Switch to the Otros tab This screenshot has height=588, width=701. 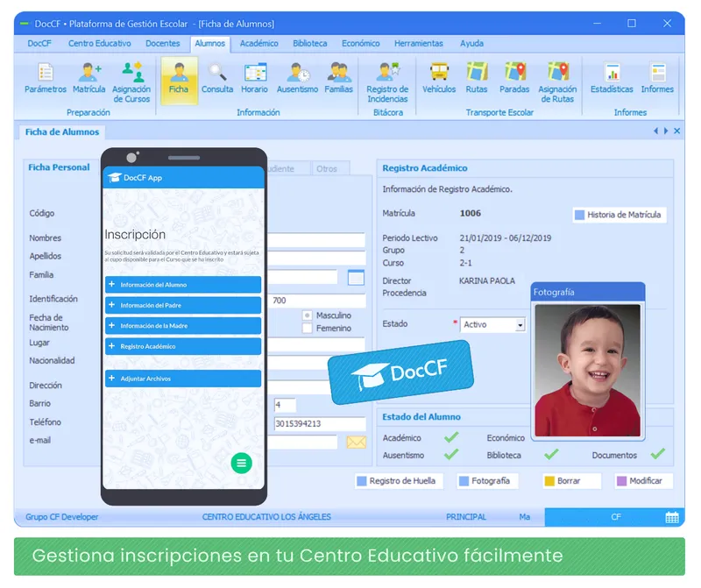(330, 168)
